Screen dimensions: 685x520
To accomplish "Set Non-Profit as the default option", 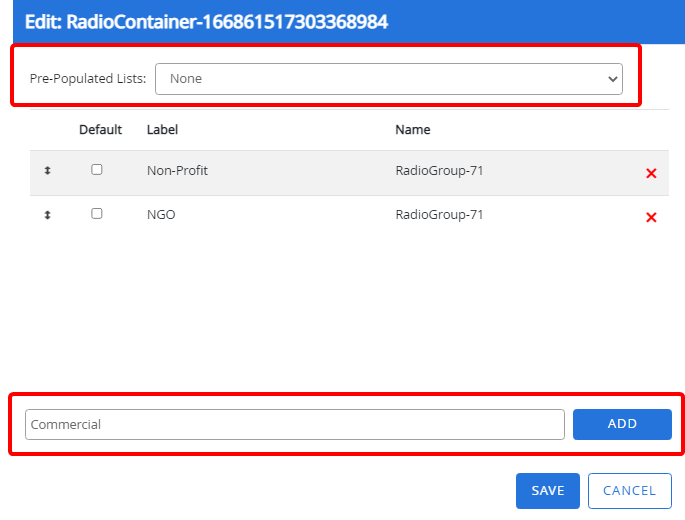I will point(97,170).
